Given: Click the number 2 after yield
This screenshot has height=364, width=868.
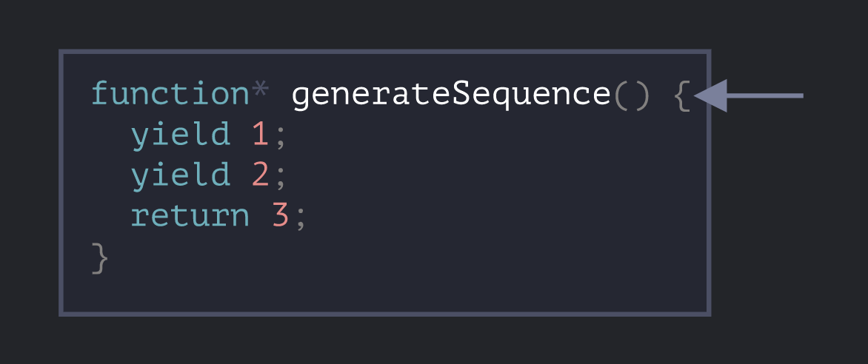Looking at the screenshot, I should (x=259, y=175).
